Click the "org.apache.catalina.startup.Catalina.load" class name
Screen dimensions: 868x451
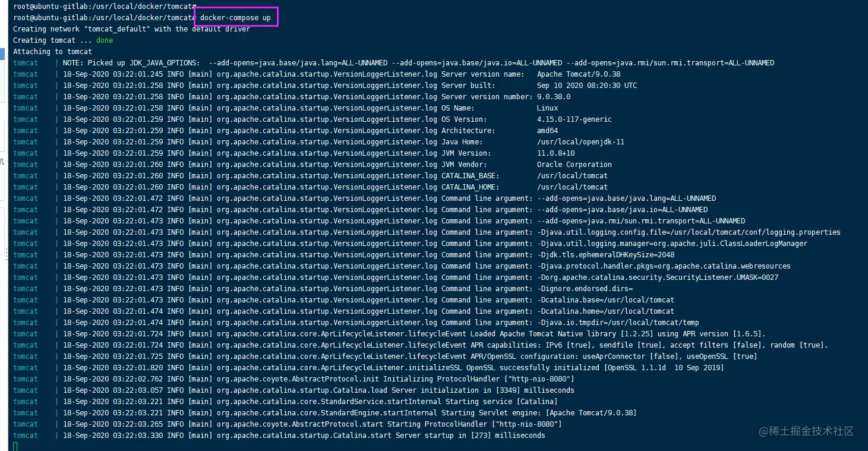pyautogui.click(x=302, y=390)
